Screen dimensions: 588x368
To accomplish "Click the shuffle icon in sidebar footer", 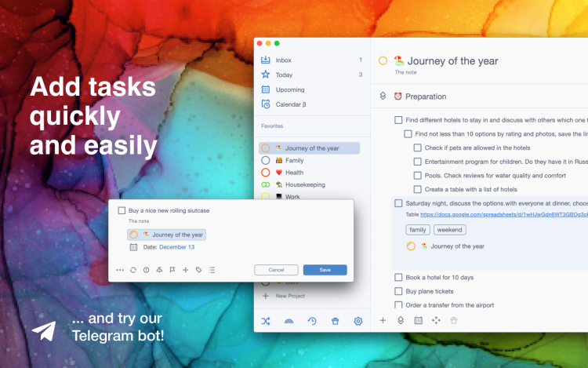I will coord(266,321).
